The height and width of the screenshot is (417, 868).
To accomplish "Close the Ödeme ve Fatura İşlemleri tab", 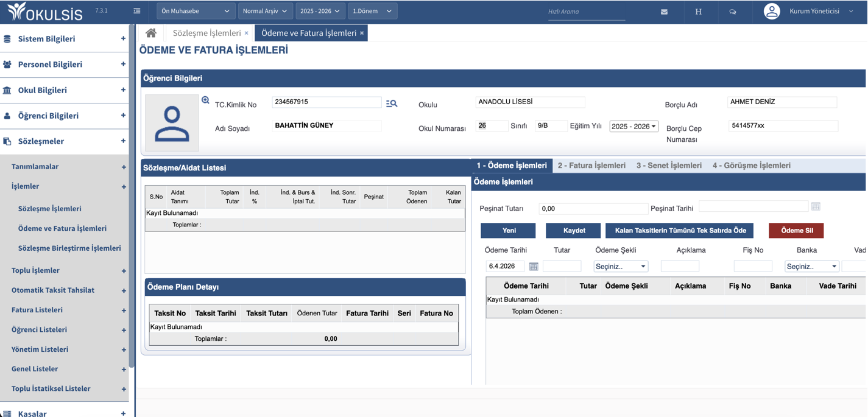I will tap(362, 33).
